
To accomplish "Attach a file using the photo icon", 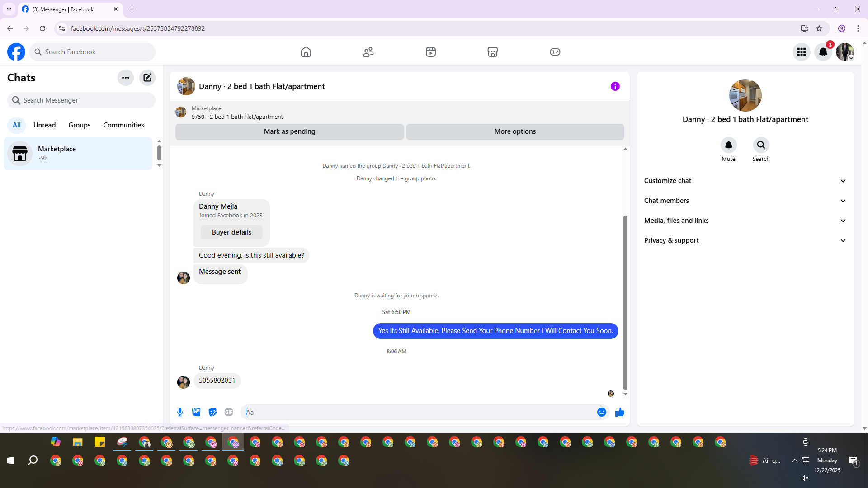I will (x=196, y=412).
